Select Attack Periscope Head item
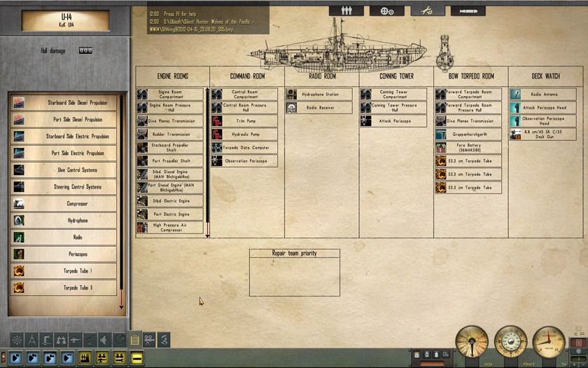The width and height of the screenshot is (588, 368). [543, 107]
